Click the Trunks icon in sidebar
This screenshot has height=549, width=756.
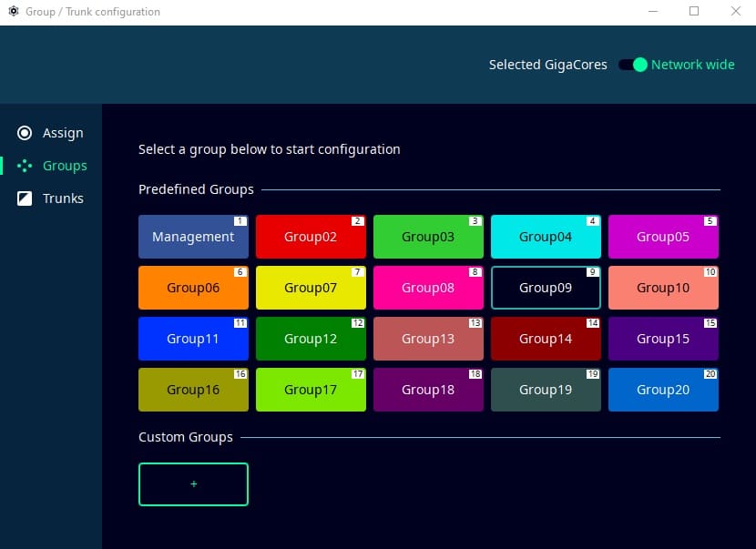pos(26,198)
